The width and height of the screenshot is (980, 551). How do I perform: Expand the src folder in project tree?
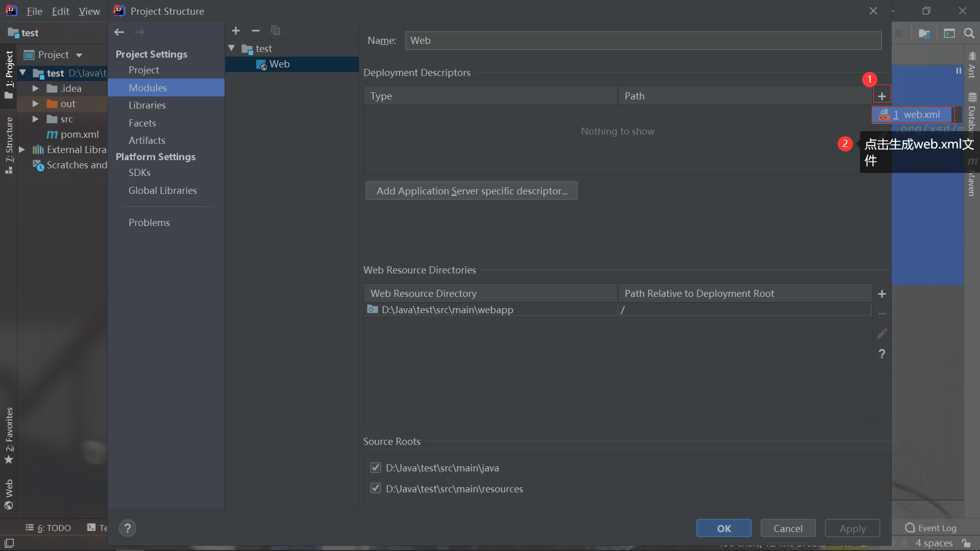point(36,119)
